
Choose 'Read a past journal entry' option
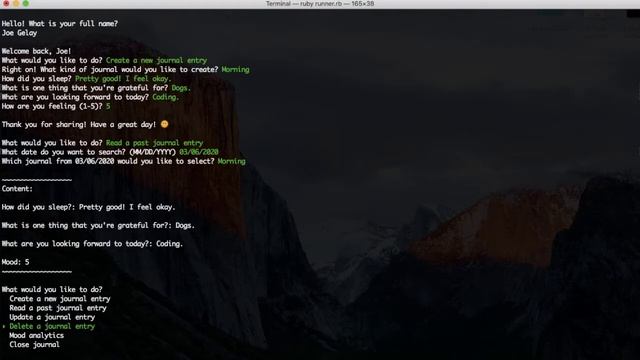pyautogui.click(x=58, y=308)
